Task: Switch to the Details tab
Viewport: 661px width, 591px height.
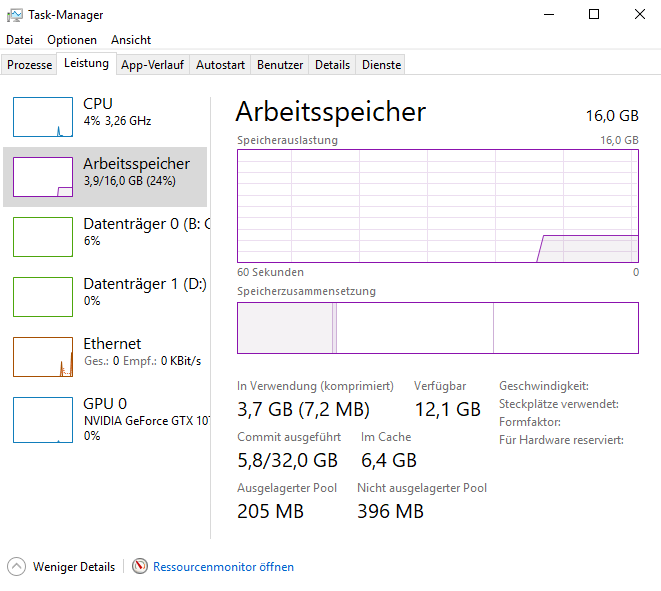Action: click(x=332, y=65)
